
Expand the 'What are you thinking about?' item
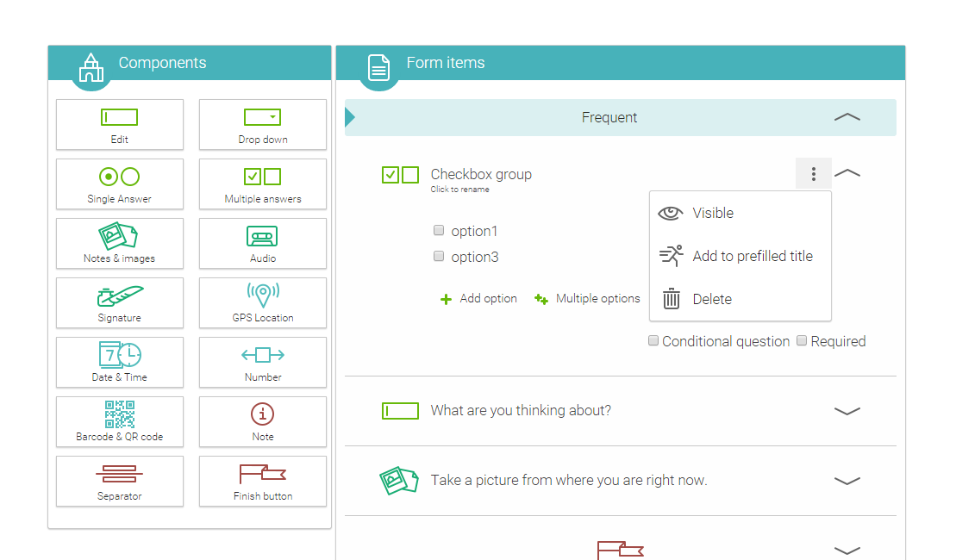pyautogui.click(x=847, y=411)
